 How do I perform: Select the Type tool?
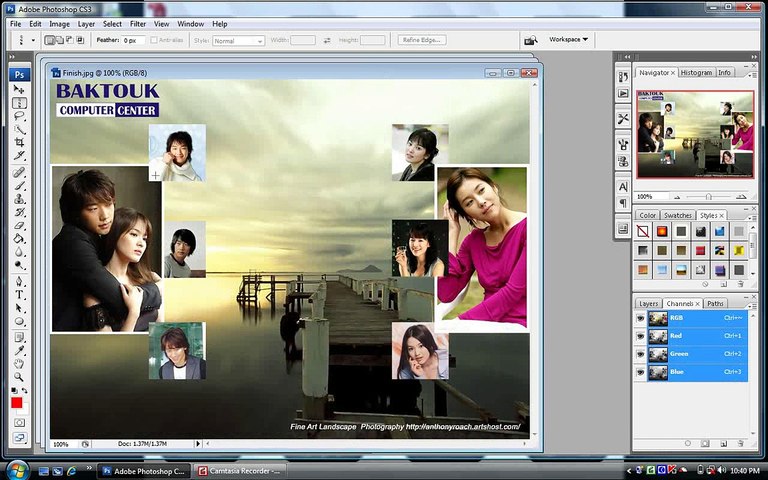[19, 295]
